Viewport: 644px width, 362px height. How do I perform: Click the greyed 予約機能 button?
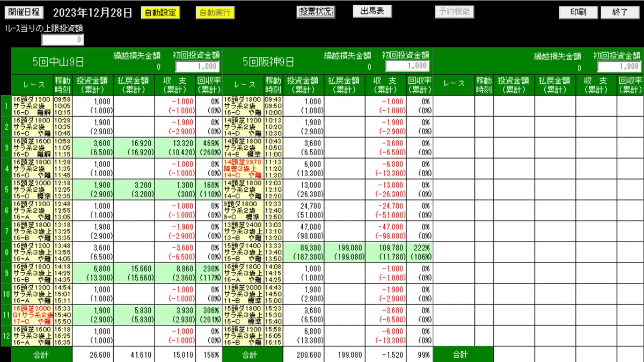tap(454, 12)
